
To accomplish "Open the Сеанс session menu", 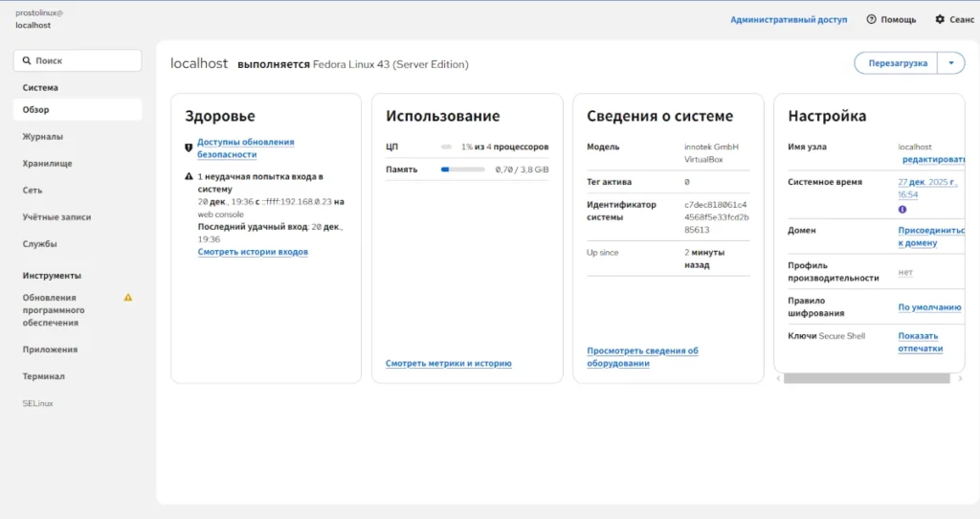I will (954, 19).
